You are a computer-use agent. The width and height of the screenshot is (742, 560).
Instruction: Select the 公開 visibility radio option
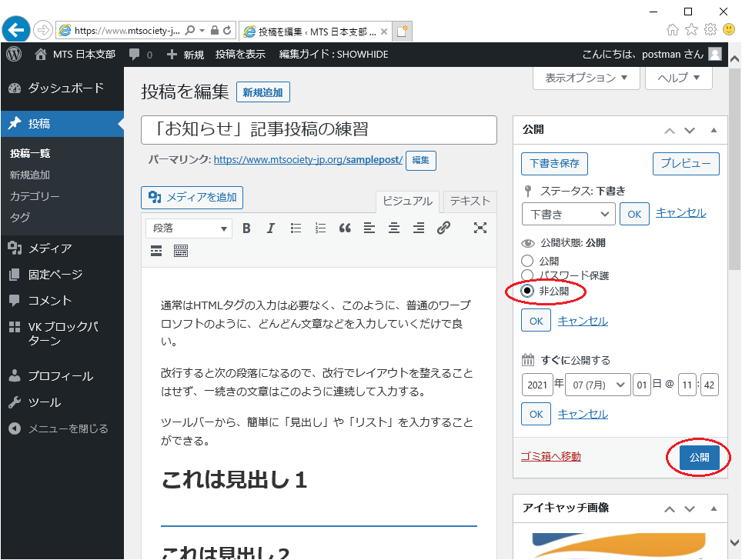coord(528,262)
